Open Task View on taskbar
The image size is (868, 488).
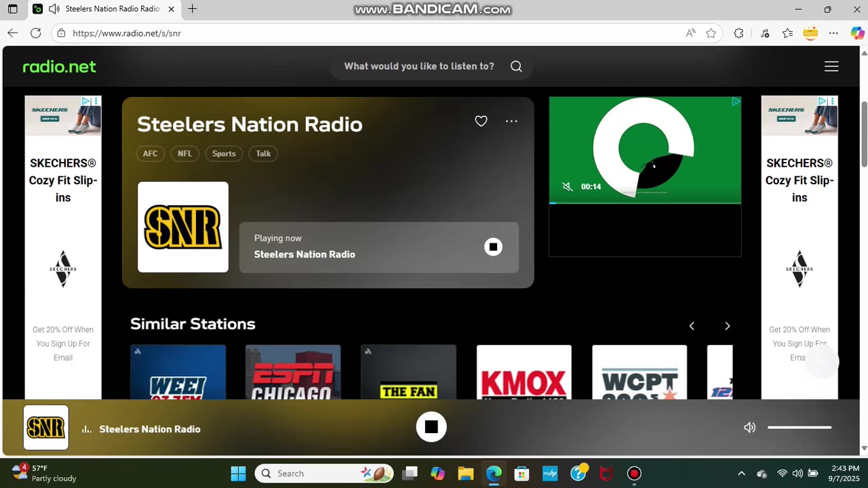click(410, 473)
